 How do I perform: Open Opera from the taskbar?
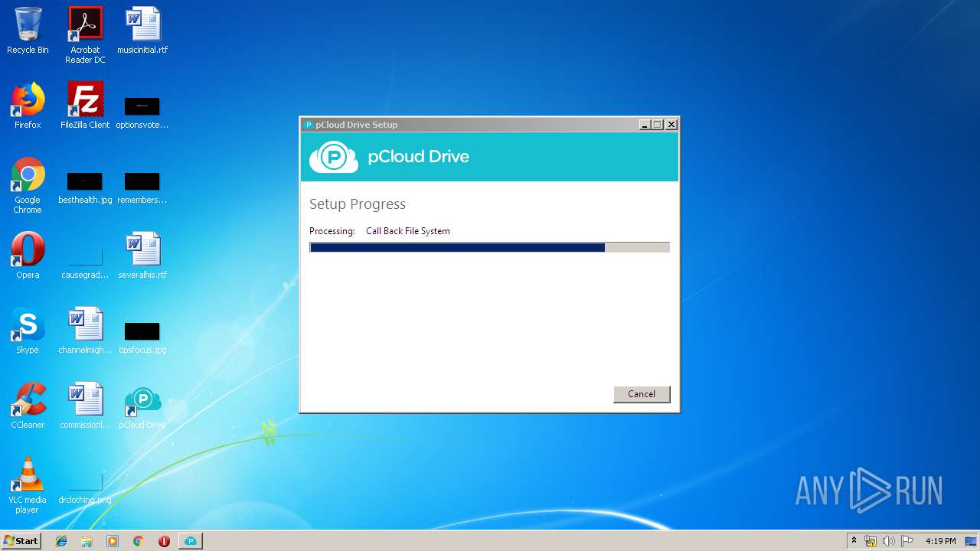coord(164,541)
